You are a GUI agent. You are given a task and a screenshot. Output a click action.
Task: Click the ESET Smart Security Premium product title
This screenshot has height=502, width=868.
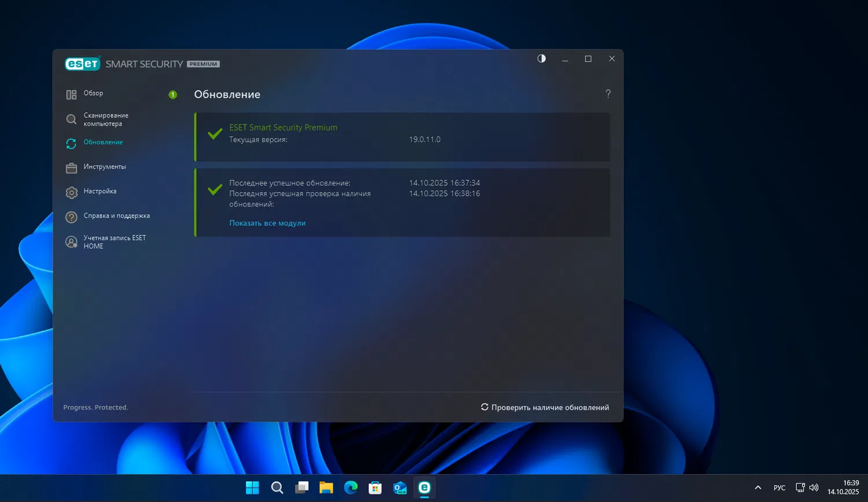(283, 127)
